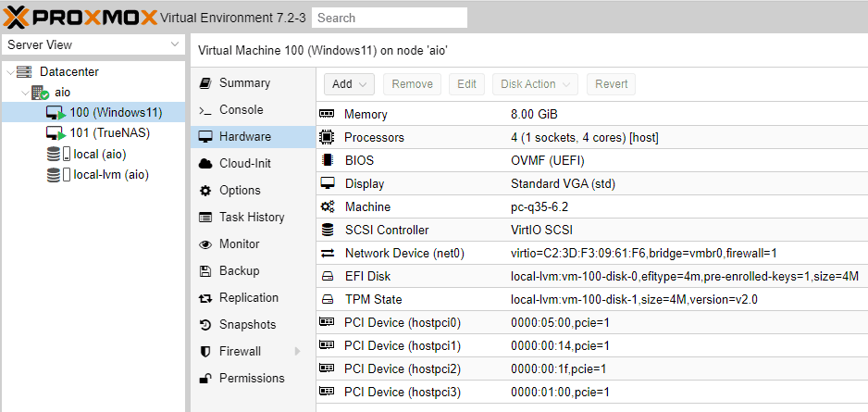
Task: Expand the Firewall submenu arrow
Action: (298, 351)
